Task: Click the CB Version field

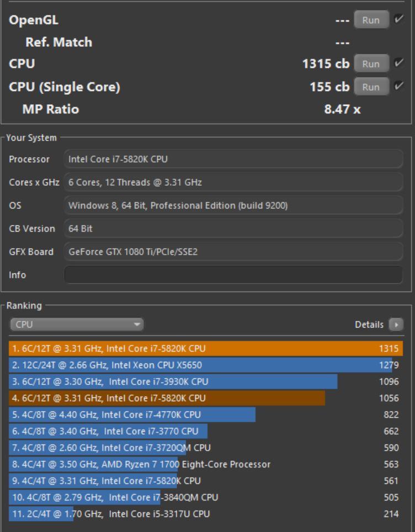Action: tap(233, 229)
